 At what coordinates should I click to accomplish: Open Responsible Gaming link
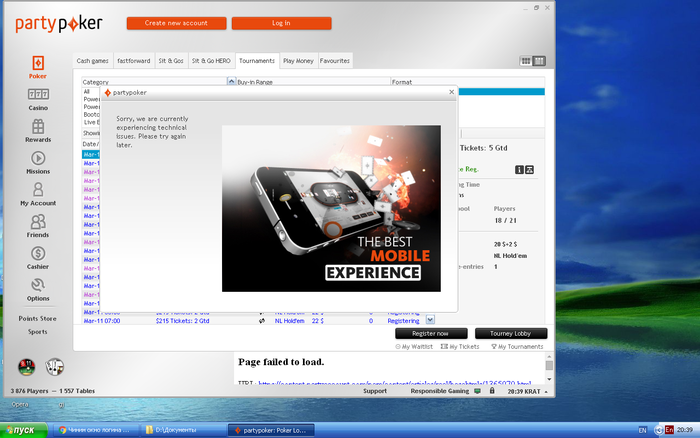(x=440, y=391)
